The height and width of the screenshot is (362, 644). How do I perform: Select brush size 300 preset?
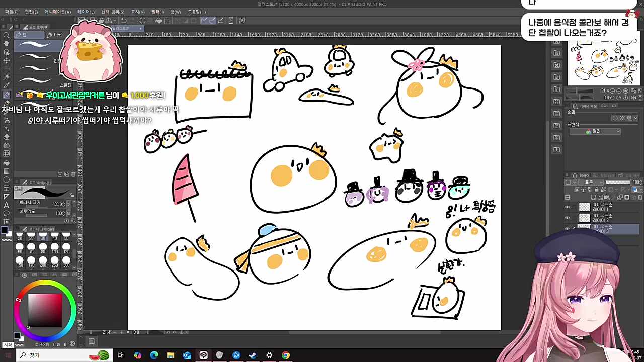click(66, 262)
